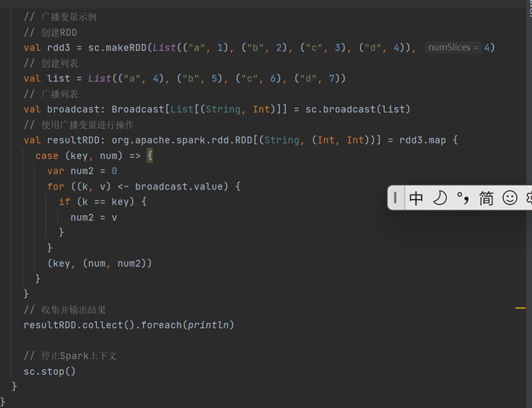
Task: Click the numSlices inlay hint
Action: (453, 47)
